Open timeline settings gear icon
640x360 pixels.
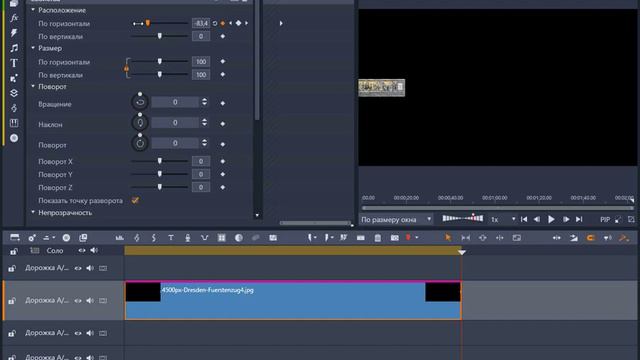tap(32, 238)
